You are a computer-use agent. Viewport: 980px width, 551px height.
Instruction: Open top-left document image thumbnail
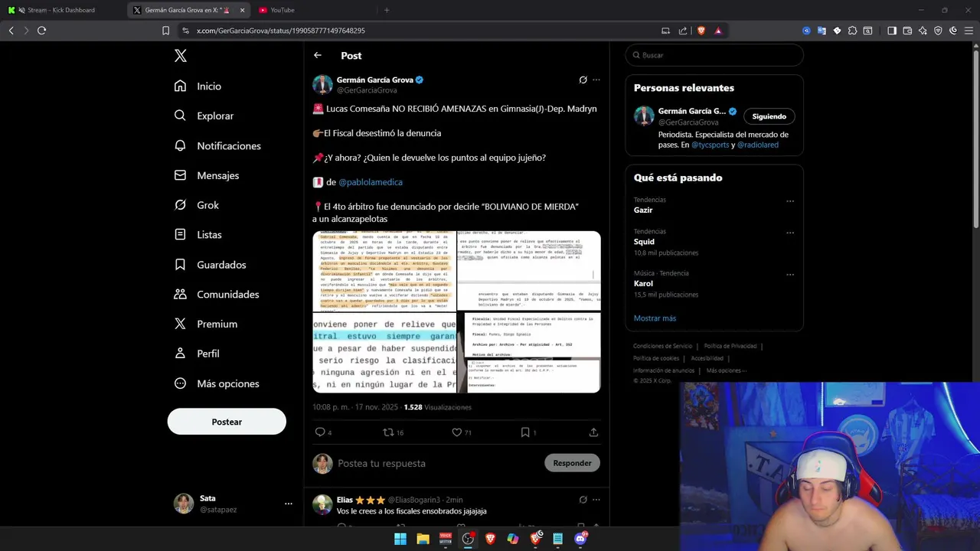pos(384,271)
